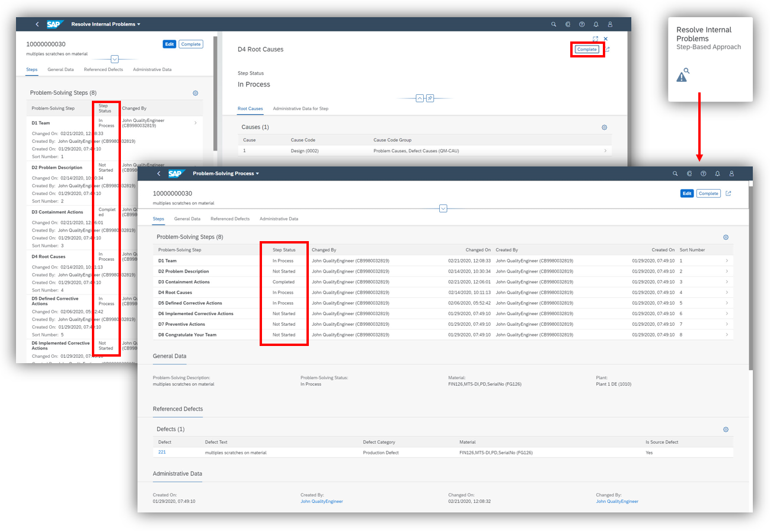This screenshot has height=532, width=770.
Task: Click Production Defect cell
Action: click(381, 453)
